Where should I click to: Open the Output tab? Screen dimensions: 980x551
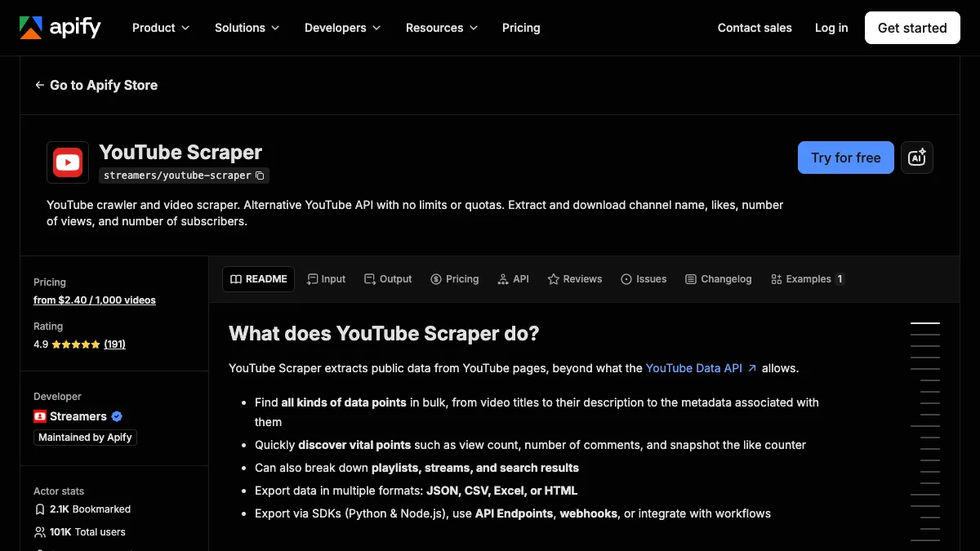point(388,279)
